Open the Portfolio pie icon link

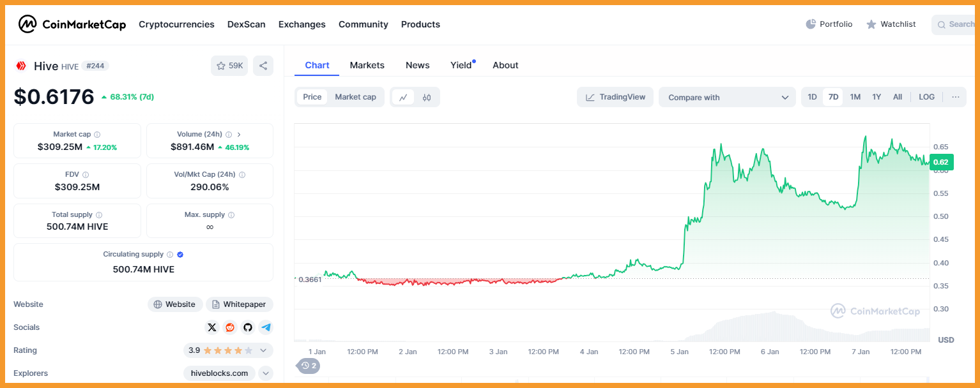829,24
